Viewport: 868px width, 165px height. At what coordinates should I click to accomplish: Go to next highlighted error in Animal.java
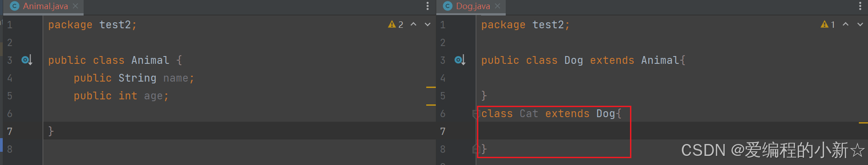click(x=428, y=24)
